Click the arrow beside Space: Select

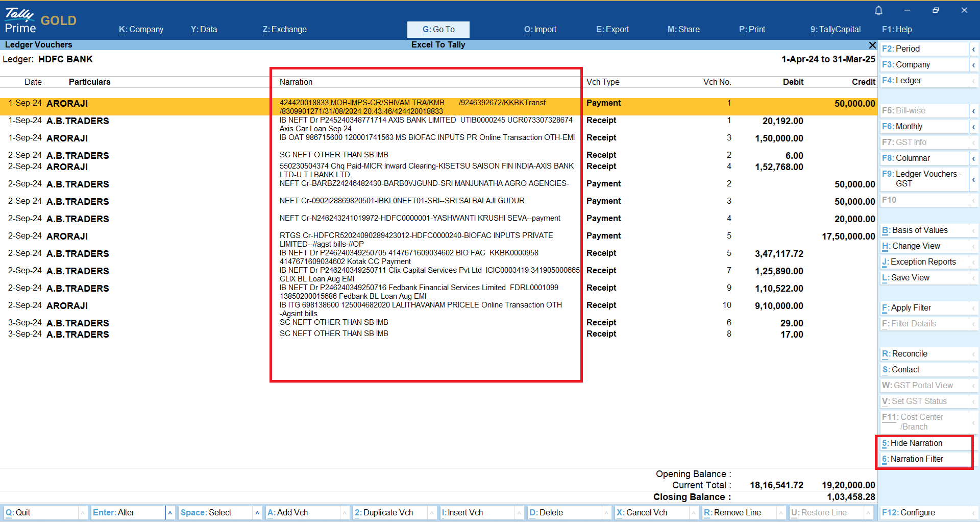coord(257,512)
